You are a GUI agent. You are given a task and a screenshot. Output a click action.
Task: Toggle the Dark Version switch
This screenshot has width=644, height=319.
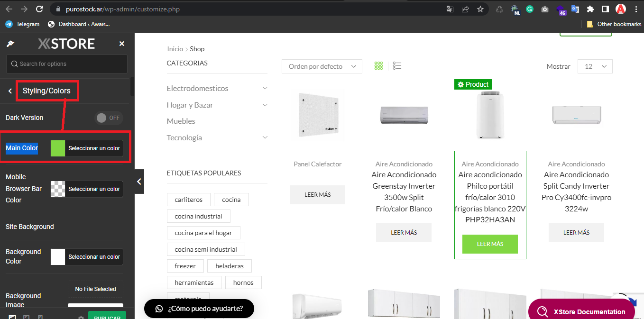pos(109,118)
